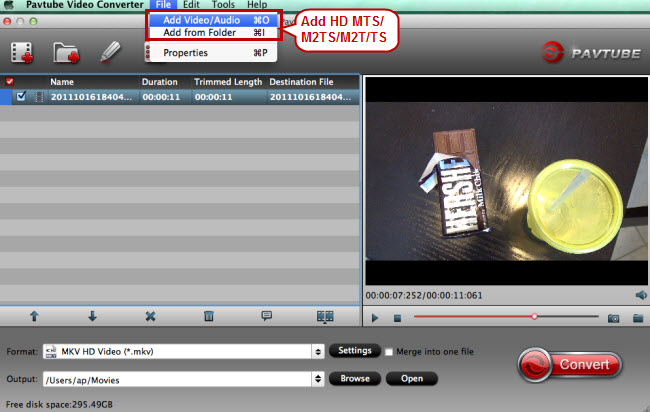
Task: Click the preview seek slider handle
Action: click(534, 317)
